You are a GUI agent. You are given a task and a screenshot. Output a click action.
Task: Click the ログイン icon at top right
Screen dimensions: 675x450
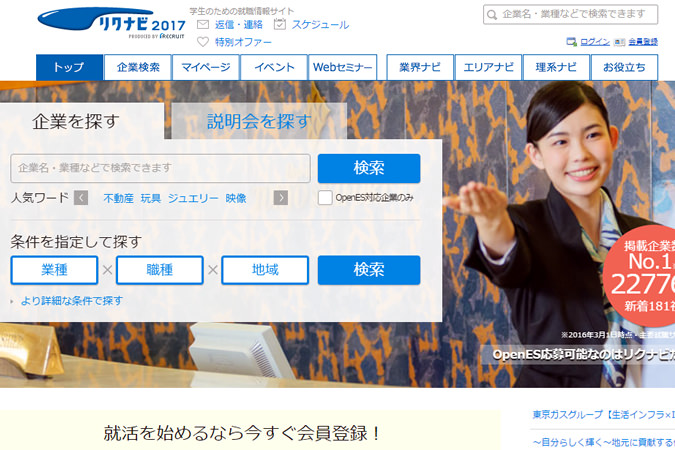tap(572, 42)
